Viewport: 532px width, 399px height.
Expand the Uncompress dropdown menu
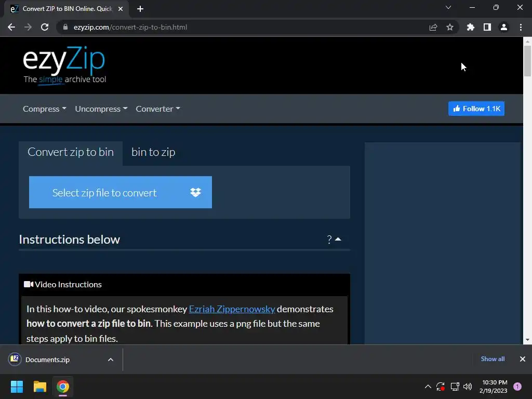(101, 109)
